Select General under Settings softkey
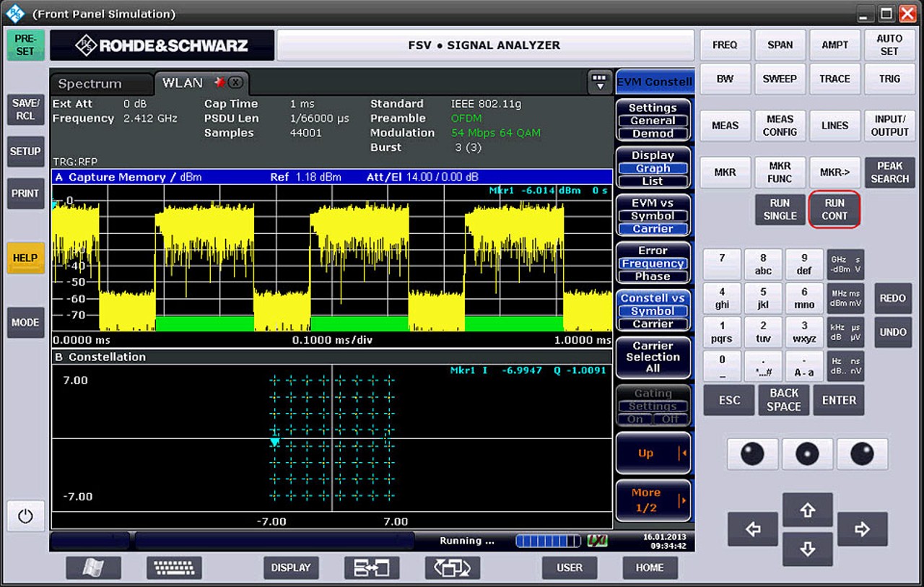The height and width of the screenshot is (587, 924). tap(653, 121)
